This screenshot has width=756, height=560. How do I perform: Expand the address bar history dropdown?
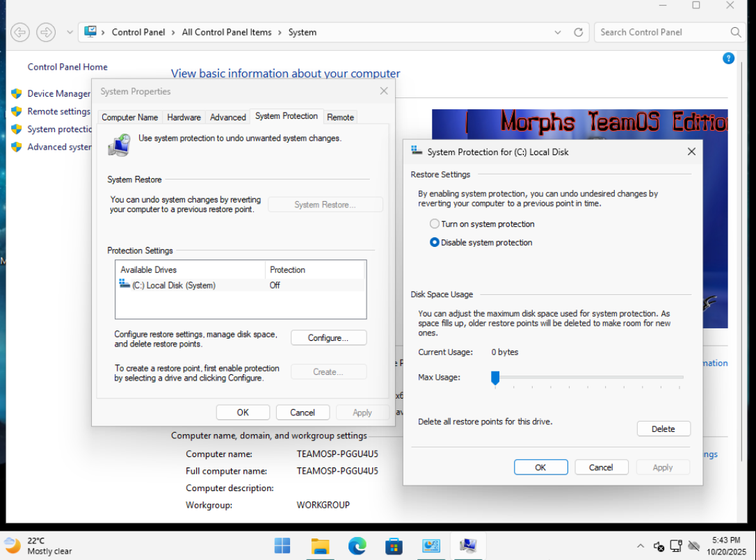(558, 32)
